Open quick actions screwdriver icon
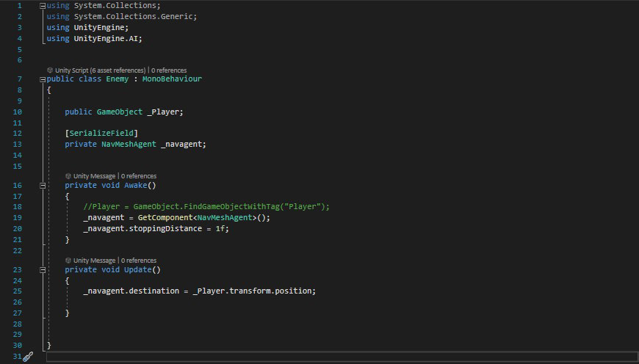The image size is (639, 364). 28,357
